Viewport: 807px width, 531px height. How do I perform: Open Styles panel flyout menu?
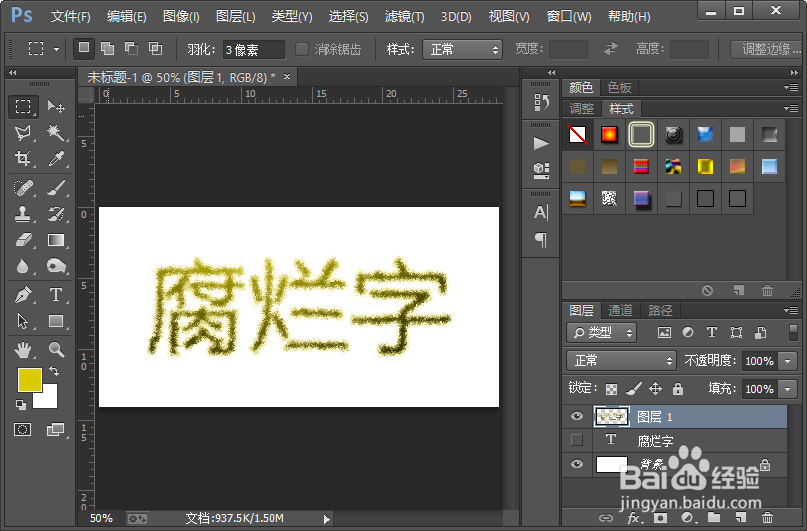[792, 109]
